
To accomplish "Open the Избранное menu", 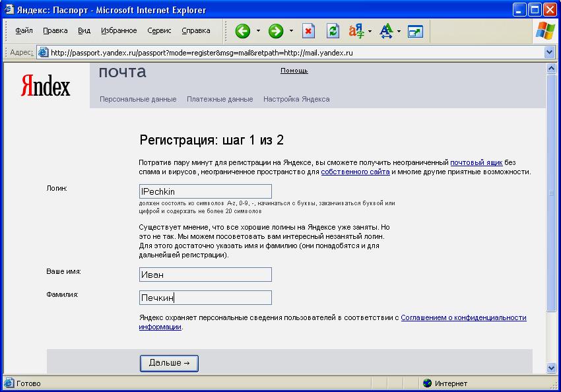I will [119, 31].
